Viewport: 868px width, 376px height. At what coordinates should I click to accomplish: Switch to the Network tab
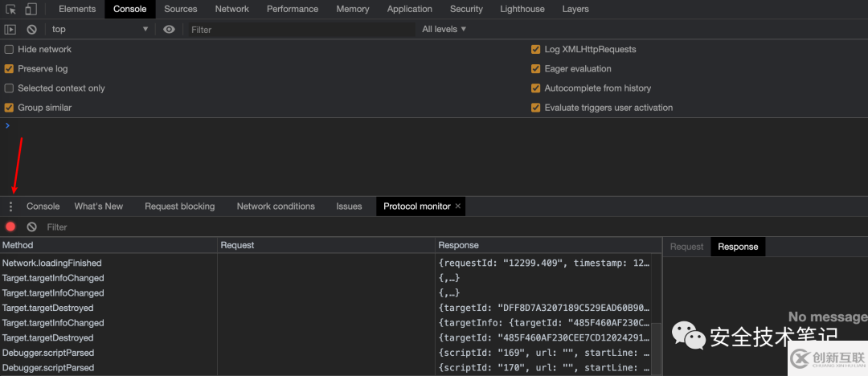(x=232, y=9)
